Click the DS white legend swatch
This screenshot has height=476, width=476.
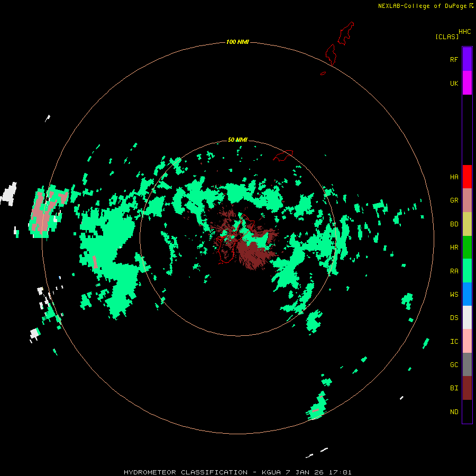pyautogui.click(x=467, y=317)
